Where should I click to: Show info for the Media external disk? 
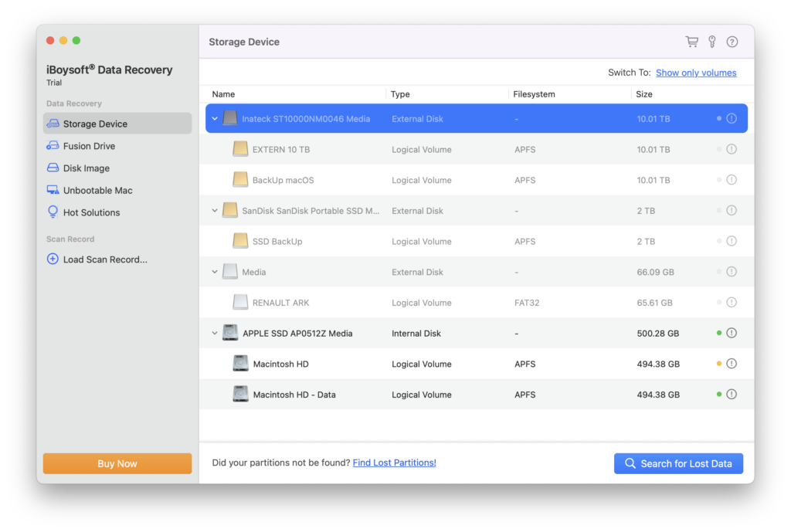[x=732, y=272]
